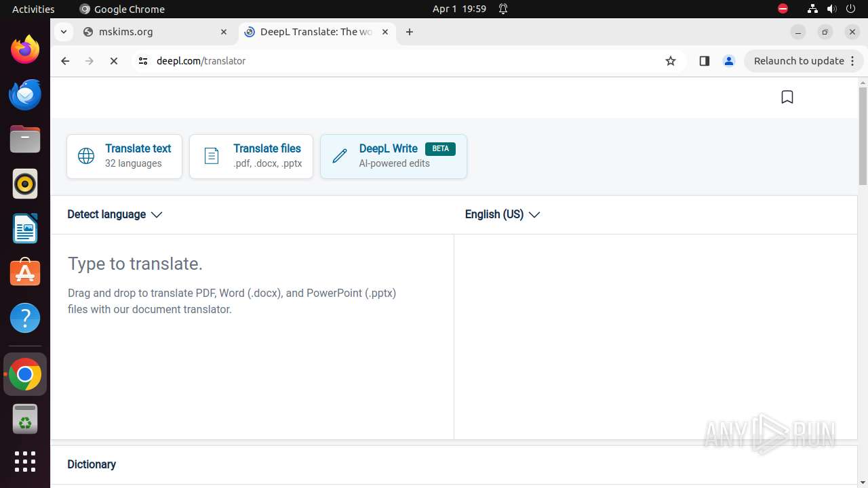The width and height of the screenshot is (868, 488).
Task: Open the Trash in dock
Action: coord(25,419)
